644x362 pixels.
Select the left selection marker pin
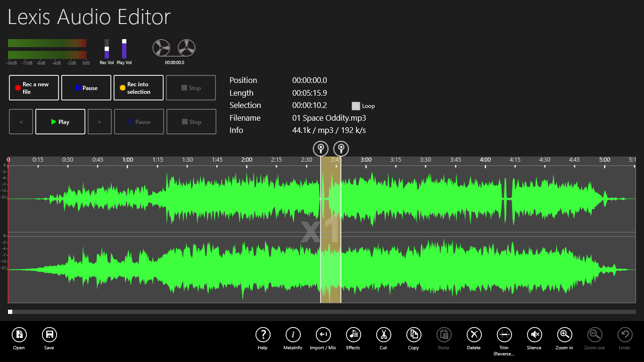(x=321, y=148)
